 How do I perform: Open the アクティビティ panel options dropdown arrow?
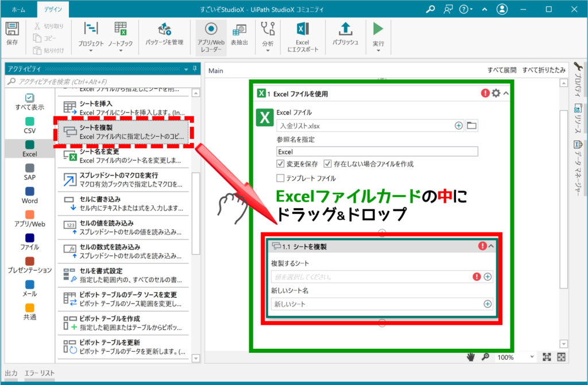[x=186, y=69]
